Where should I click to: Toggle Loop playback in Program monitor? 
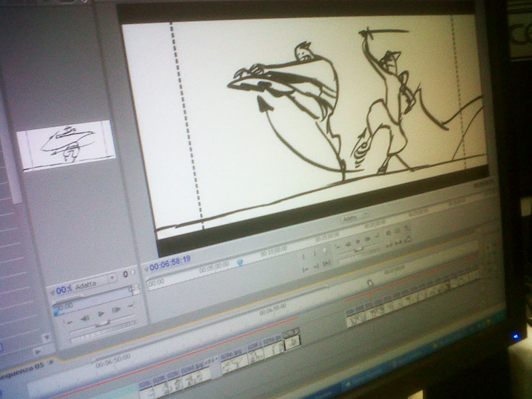(x=388, y=232)
